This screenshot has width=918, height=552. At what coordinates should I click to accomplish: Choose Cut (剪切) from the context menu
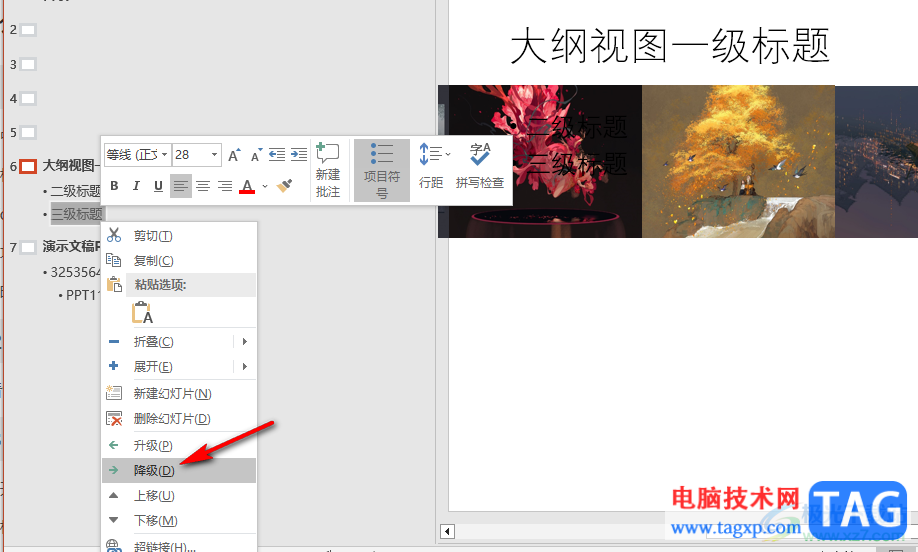(x=179, y=235)
